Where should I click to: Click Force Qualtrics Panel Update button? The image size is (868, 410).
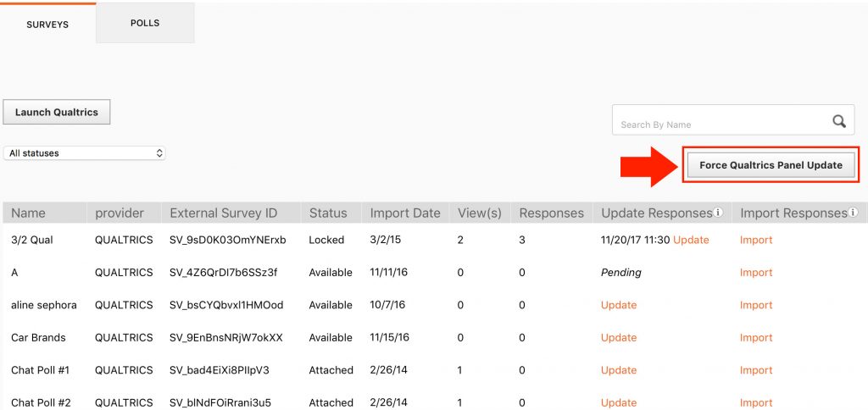click(771, 165)
